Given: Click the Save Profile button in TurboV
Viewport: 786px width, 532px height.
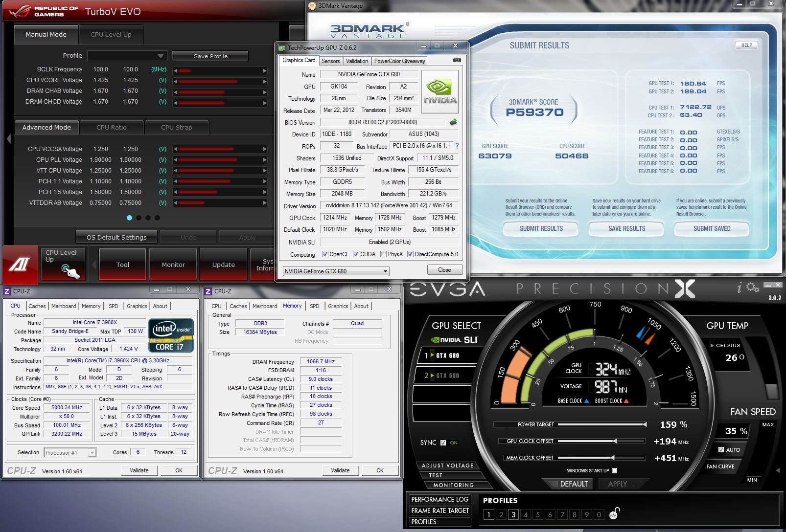Looking at the screenshot, I should [x=210, y=56].
